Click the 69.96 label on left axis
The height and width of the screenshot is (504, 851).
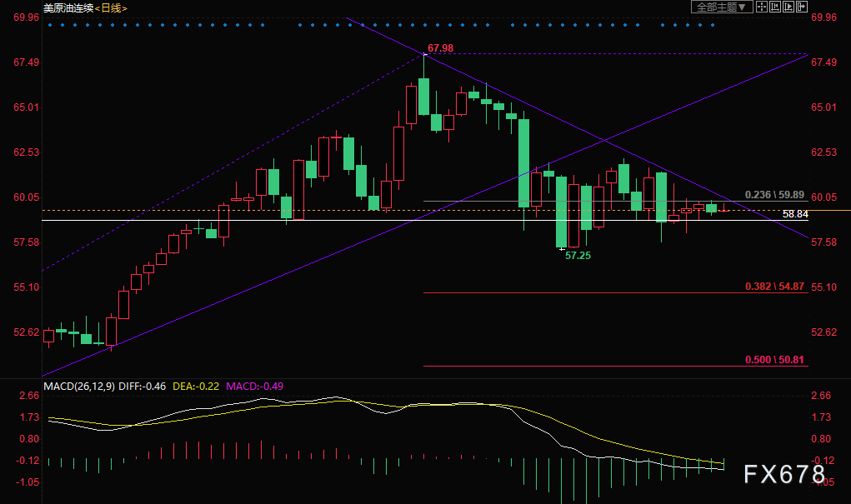[26, 17]
